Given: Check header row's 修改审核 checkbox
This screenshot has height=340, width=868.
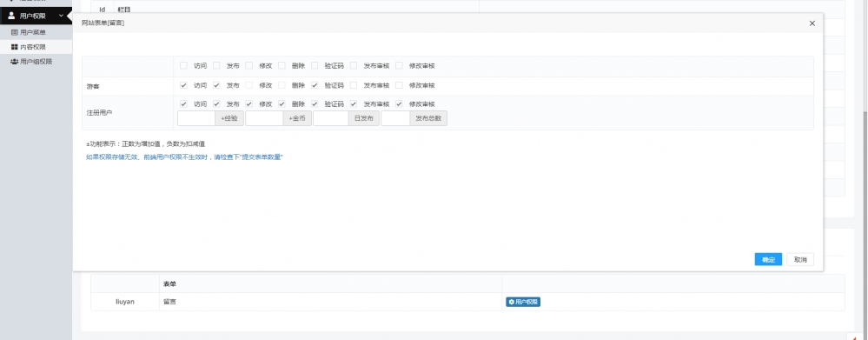Looking at the screenshot, I should click(399, 66).
